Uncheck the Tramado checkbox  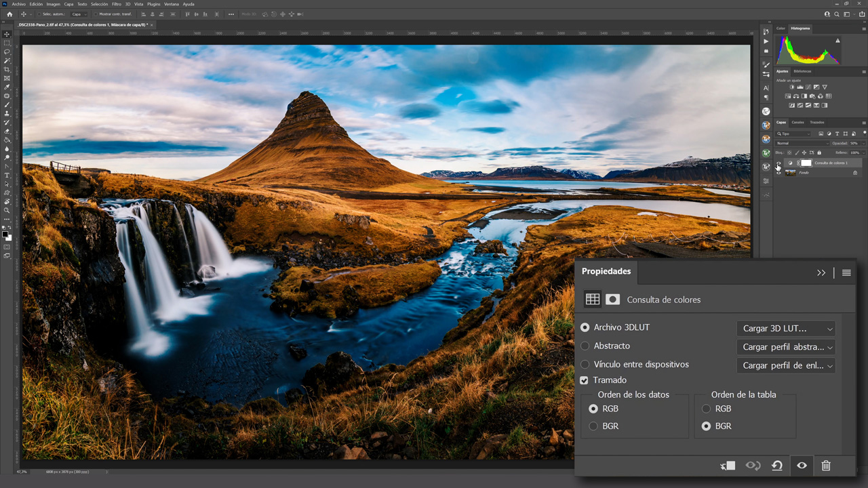coord(584,380)
